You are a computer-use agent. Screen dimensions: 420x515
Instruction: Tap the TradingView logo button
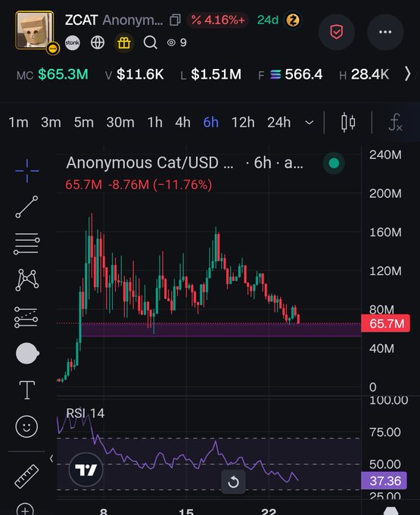tap(86, 470)
